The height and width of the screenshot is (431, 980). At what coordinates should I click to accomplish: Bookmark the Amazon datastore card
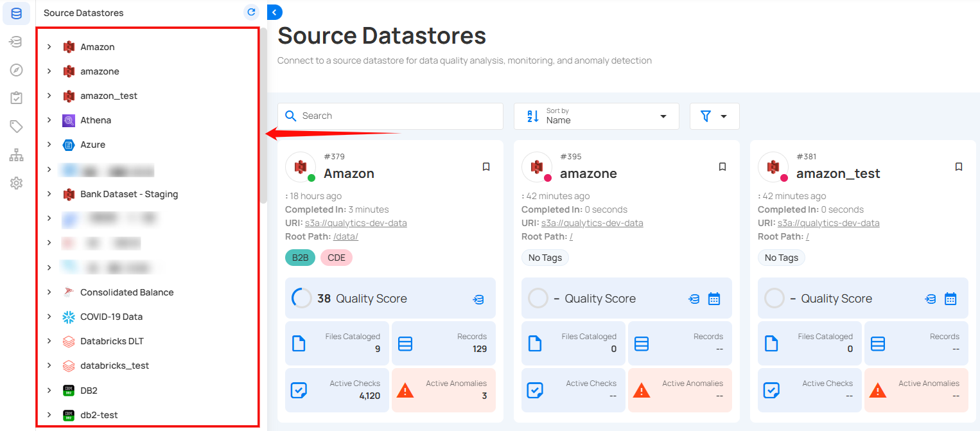(x=486, y=166)
